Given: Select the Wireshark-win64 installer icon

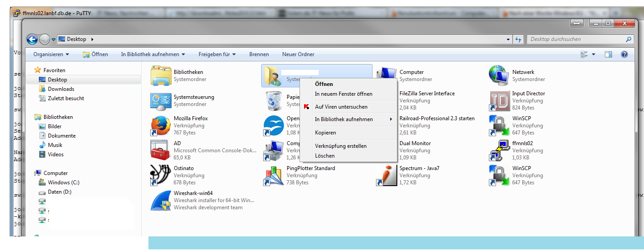Looking at the screenshot, I should point(161,200).
